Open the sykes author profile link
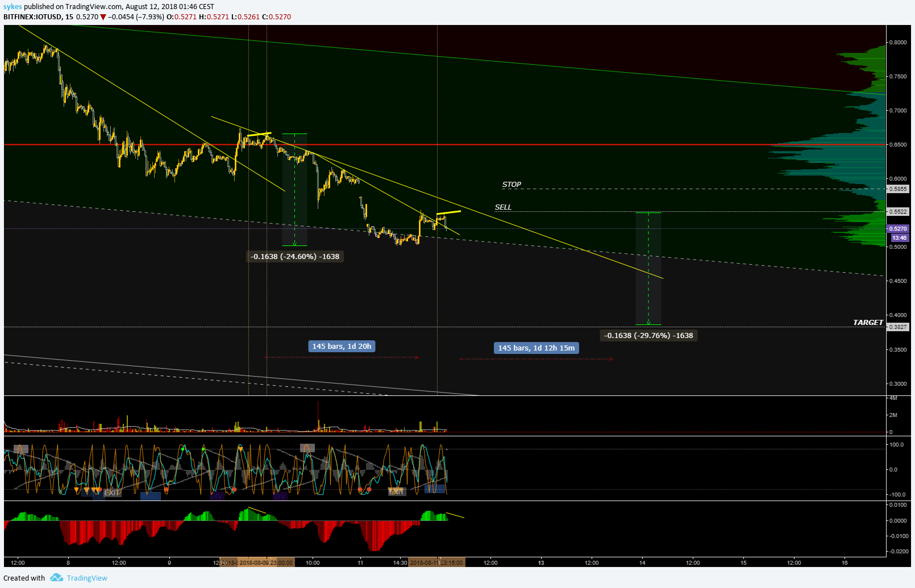Screen dimensions: 915x588 tap(13, 7)
